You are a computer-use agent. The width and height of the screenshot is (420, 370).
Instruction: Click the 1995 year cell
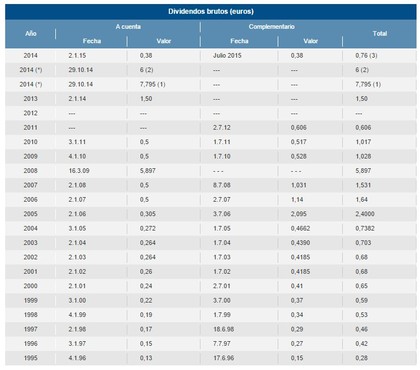31,358
